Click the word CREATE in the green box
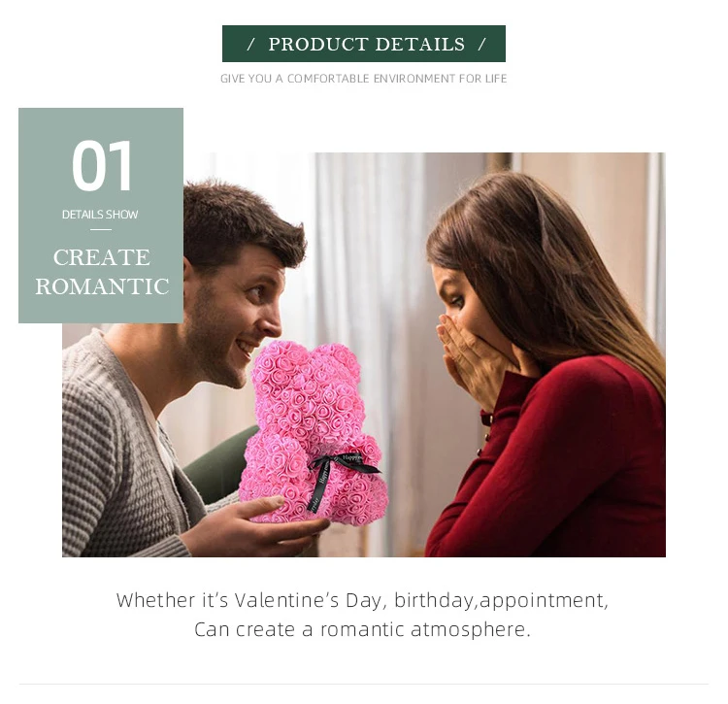 click(102, 257)
